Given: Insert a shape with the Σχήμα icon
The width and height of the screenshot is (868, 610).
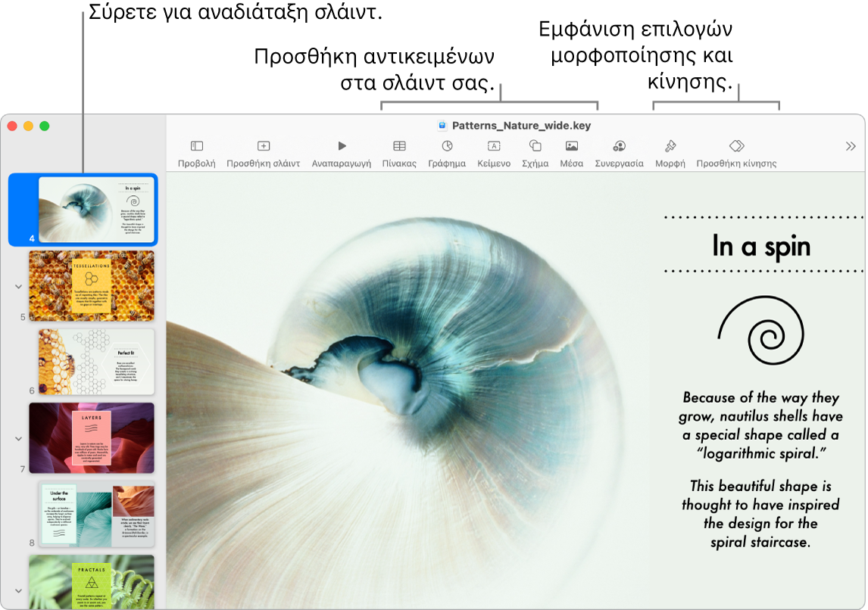Looking at the screenshot, I should pos(535,145).
